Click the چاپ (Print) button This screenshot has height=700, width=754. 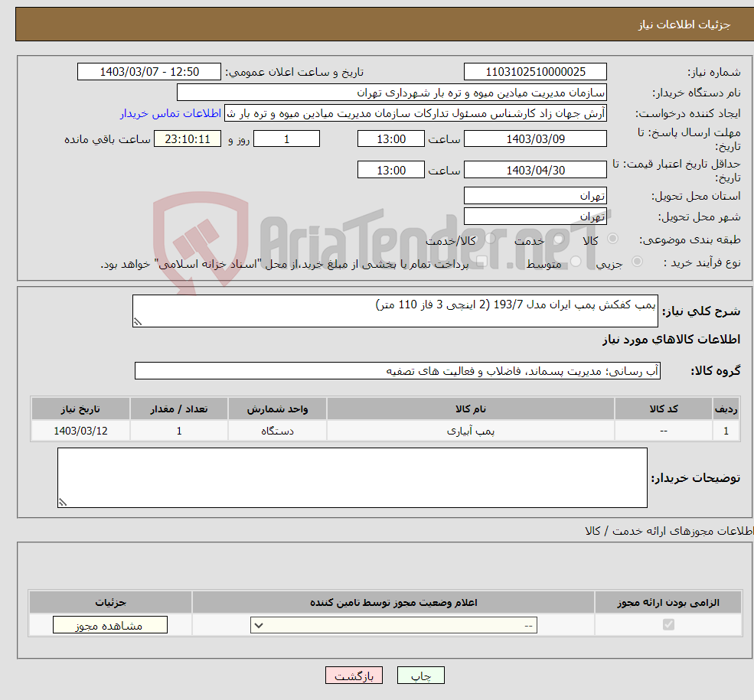(420, 676)
